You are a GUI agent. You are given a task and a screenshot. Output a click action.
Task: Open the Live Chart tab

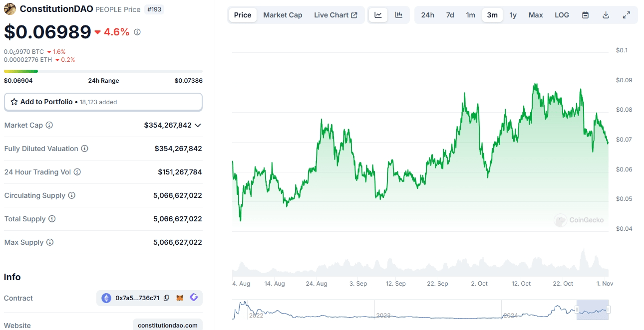(335, 15)
